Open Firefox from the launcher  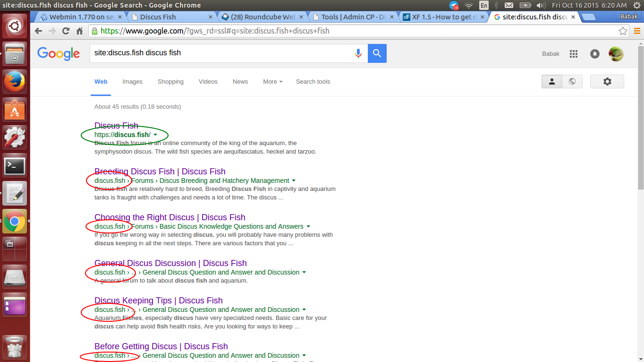click(15, 82)
